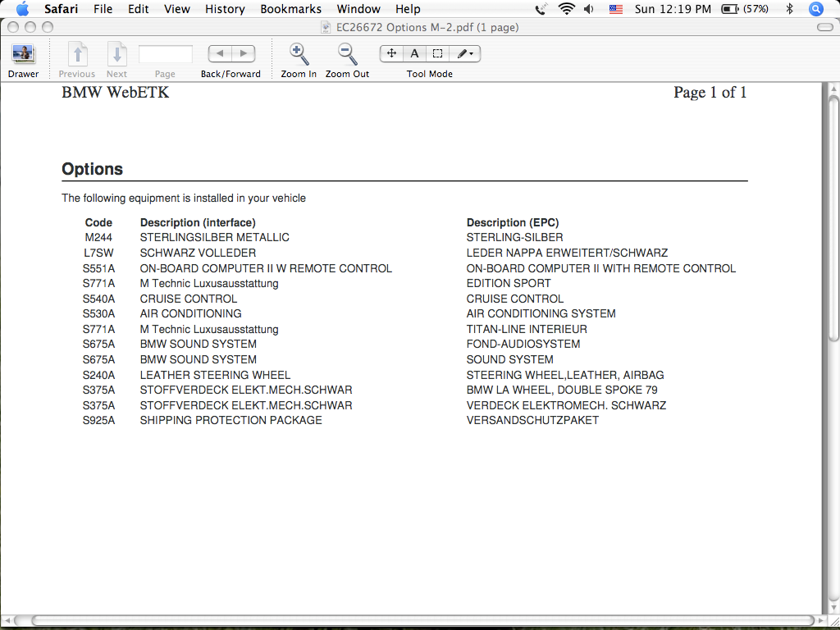Screen dimensions: 840x630
Task: Open the Safari menu
Action: tap(61, 9)
